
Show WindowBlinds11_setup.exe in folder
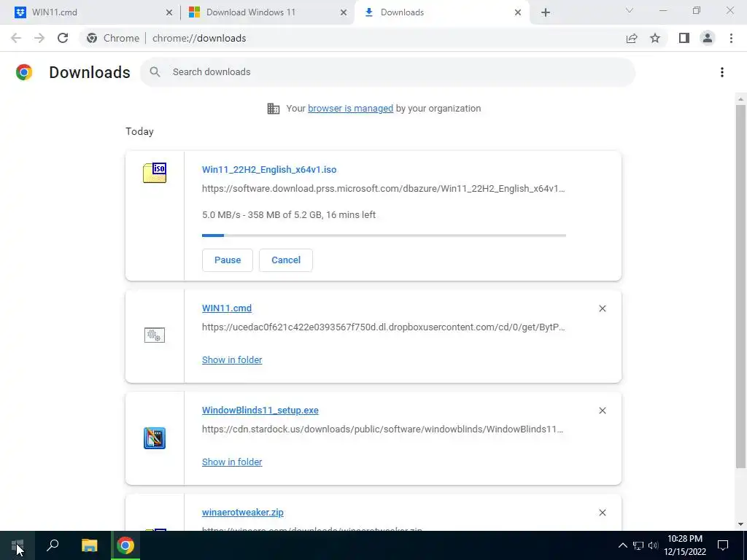(232, 462)
